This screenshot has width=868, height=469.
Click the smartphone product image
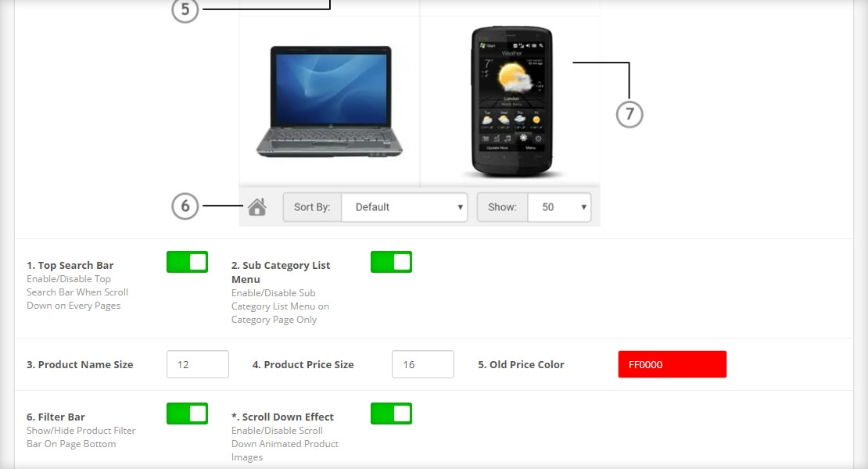[x=511, y=102]
